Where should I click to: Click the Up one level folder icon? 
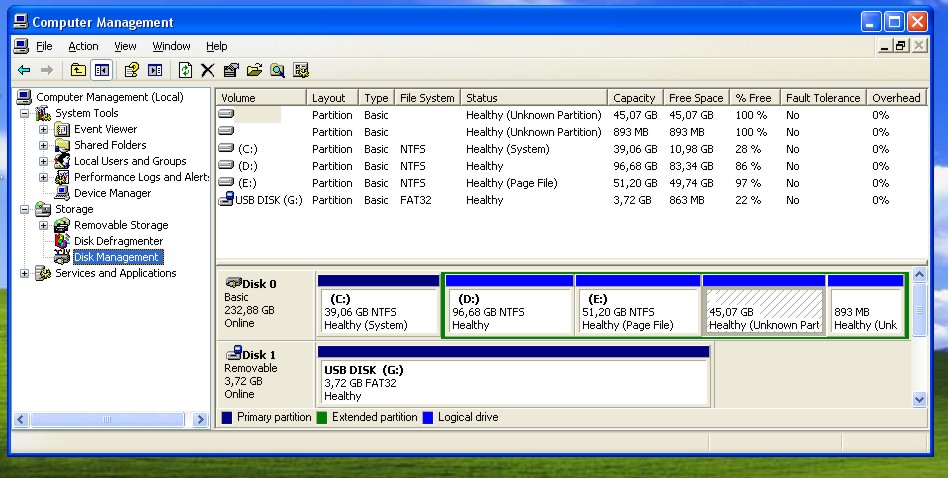tap(78, 70)
